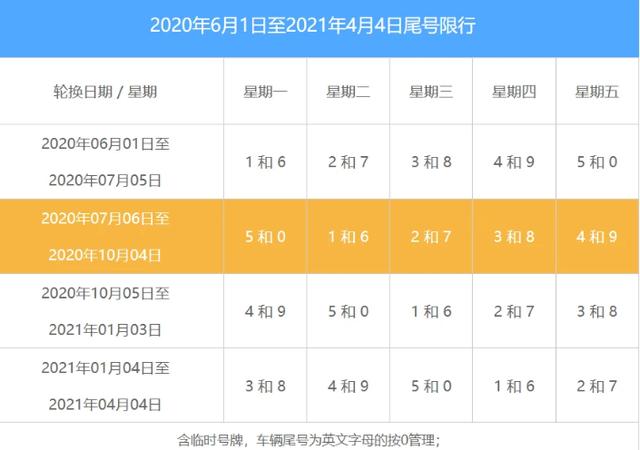This screenshot has width=640, height=450.
Task: Click the 星期二 column header
Action: [348, 91]
